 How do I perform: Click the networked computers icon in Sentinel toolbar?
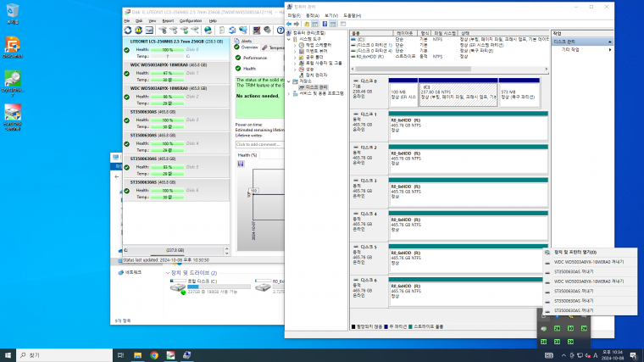(x=243, y=31)
